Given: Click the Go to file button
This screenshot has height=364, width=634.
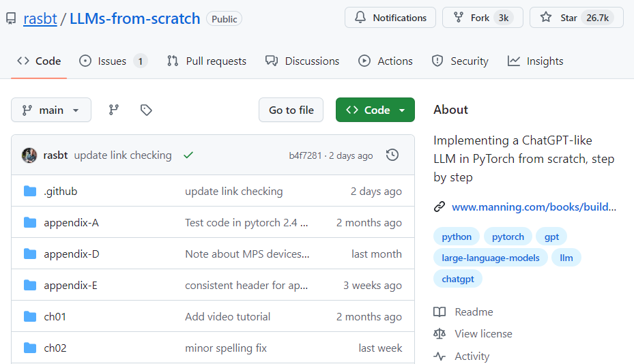Looking at the screenshot, I should 291,110.
